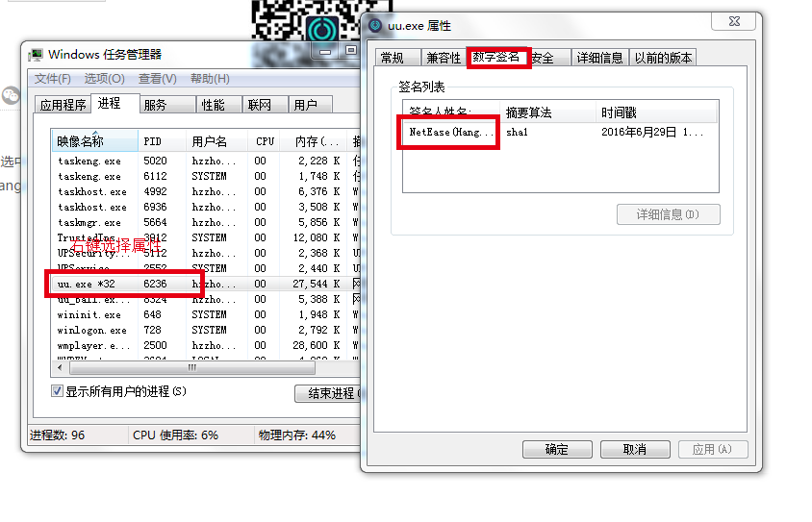Switch to the 联网 tab
The height and width of the screenshot is (522, 812).
pos(265,105)
